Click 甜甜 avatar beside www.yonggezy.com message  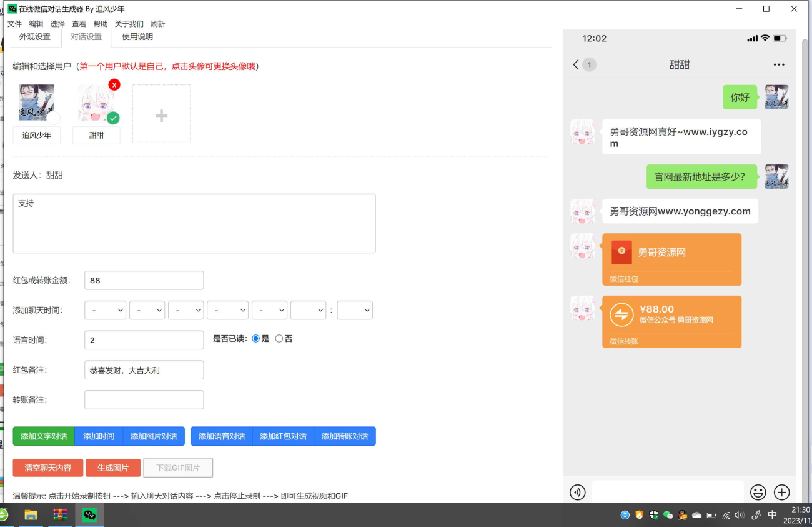(x=583, y=211)
